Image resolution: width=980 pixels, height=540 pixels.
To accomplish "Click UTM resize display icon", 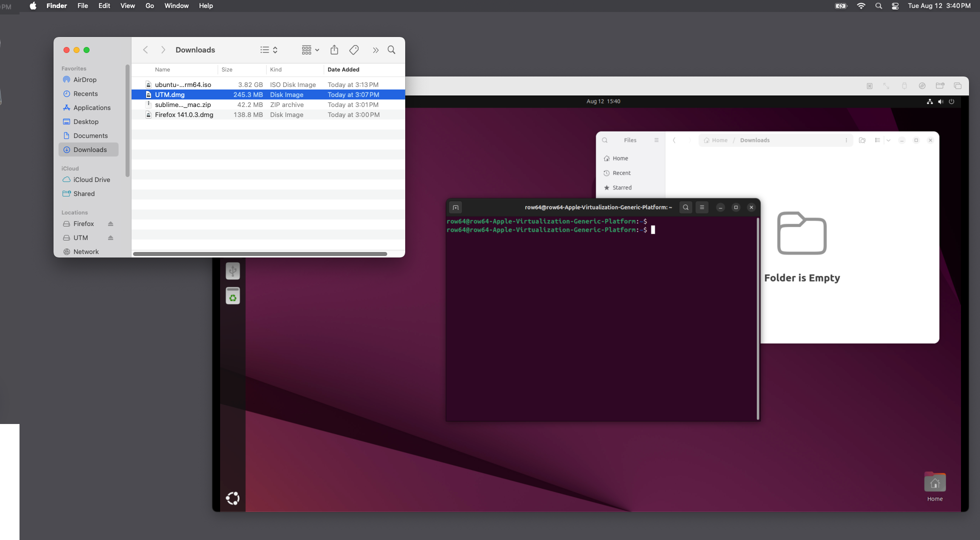I will tap(886, 86).
